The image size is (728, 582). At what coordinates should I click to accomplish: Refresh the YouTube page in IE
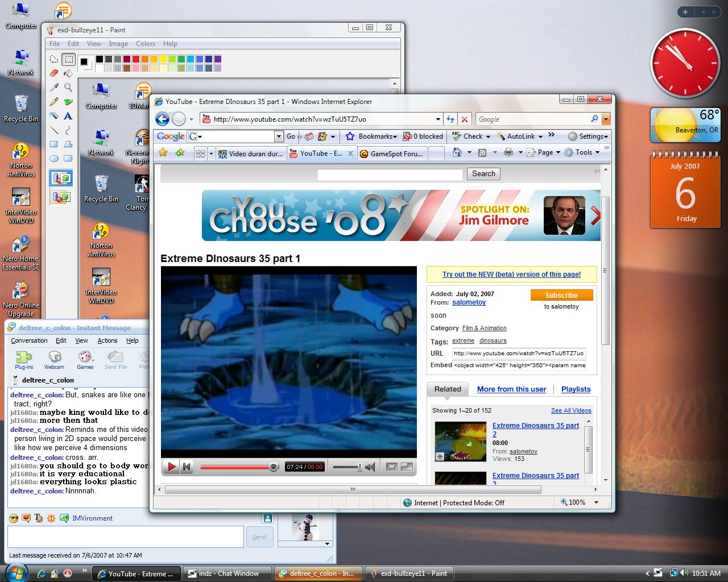tap(450, 119)
